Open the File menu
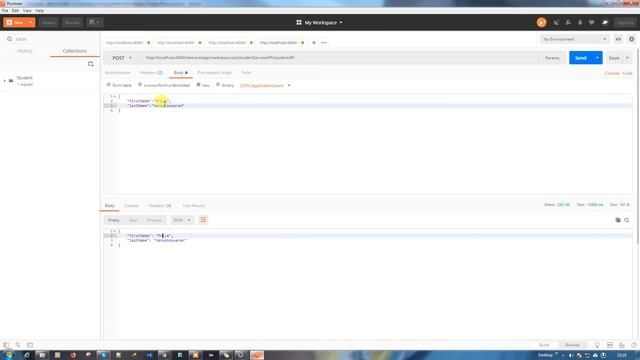The width and height of the screenshot is (640, 360). click(x=5, y=11)
